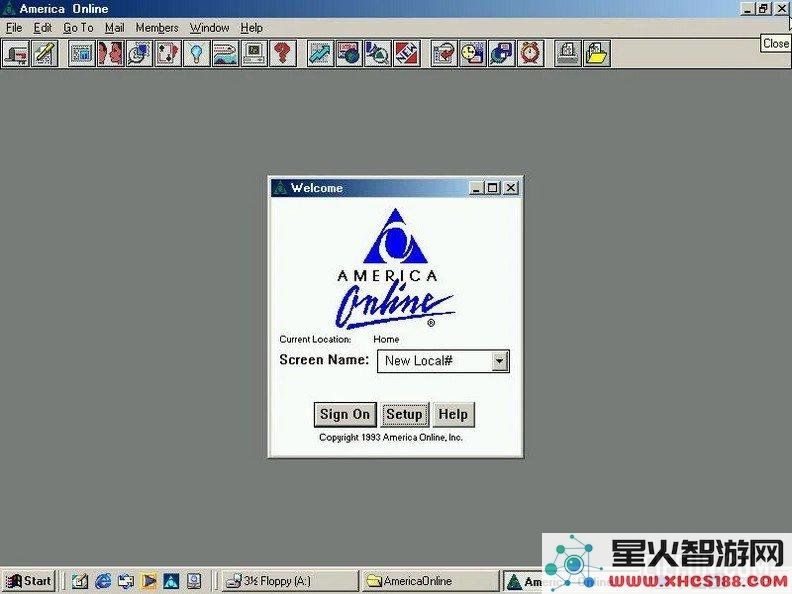Expand the Screen Name dropdown arrow
Viewport: 792px width, 594px height.
(500, 361)
